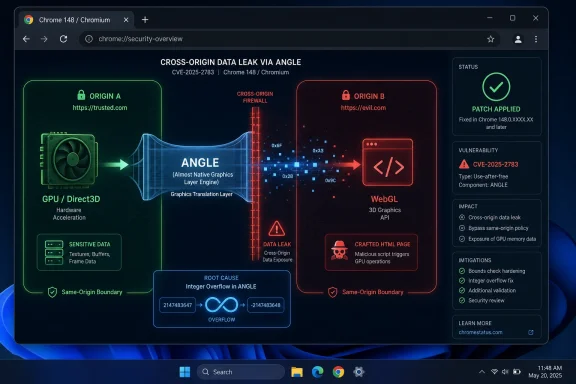
Task: Click Component: ANGLE text
Action: pos(483,185)
